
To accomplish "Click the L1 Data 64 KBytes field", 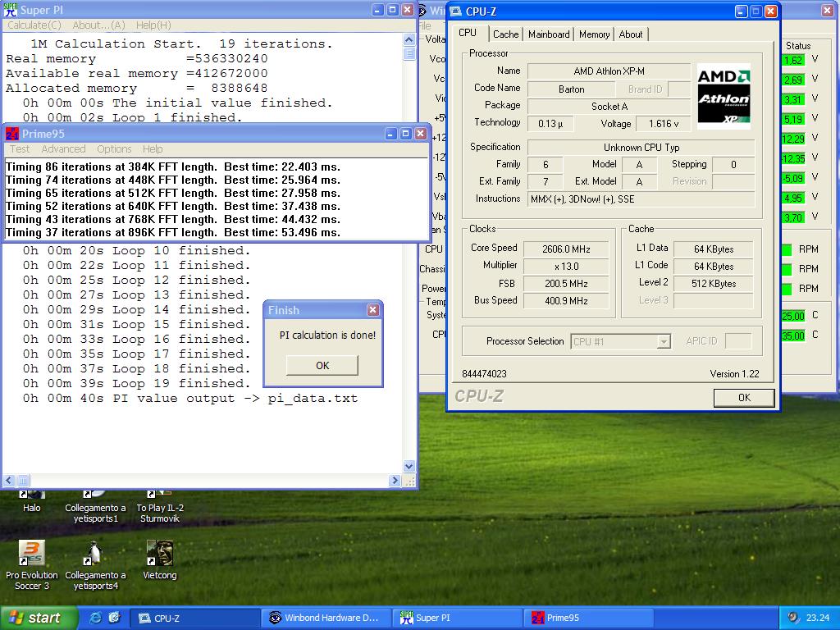I will pyautogui.click(x=714, y=249).
